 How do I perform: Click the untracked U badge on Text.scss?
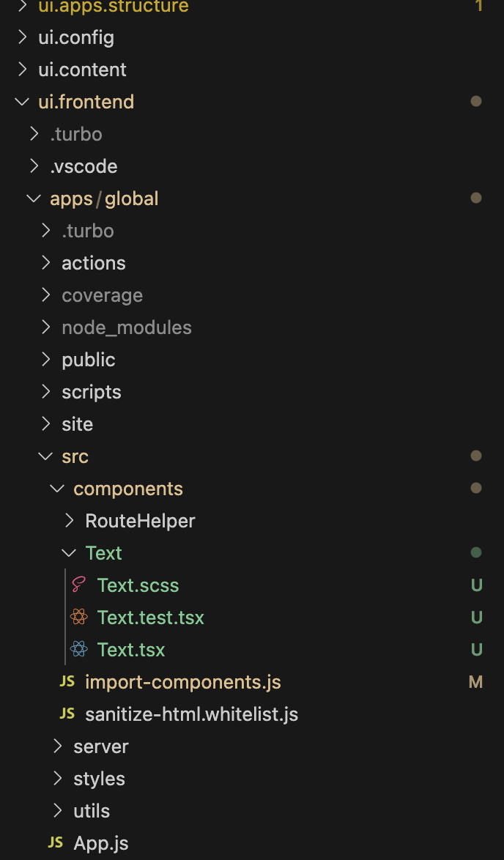pyautogui.click(x=476, y=585)
